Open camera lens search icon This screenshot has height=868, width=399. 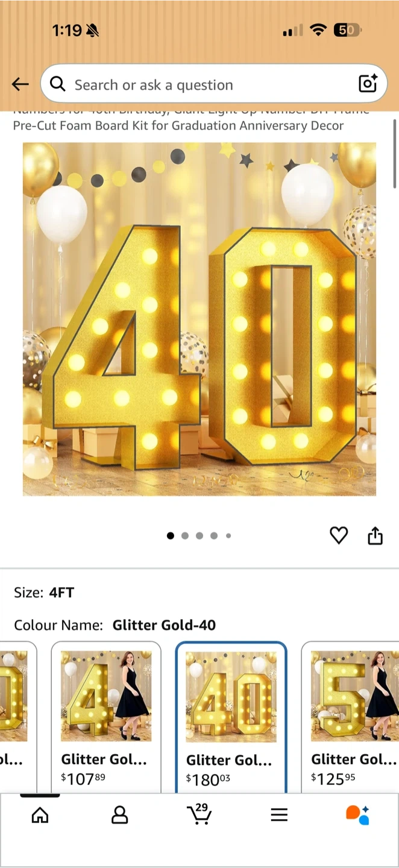[x=368, y=84]
